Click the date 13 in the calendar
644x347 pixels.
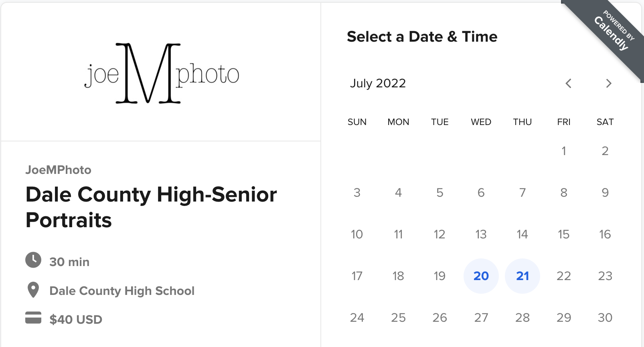(481, 234)
